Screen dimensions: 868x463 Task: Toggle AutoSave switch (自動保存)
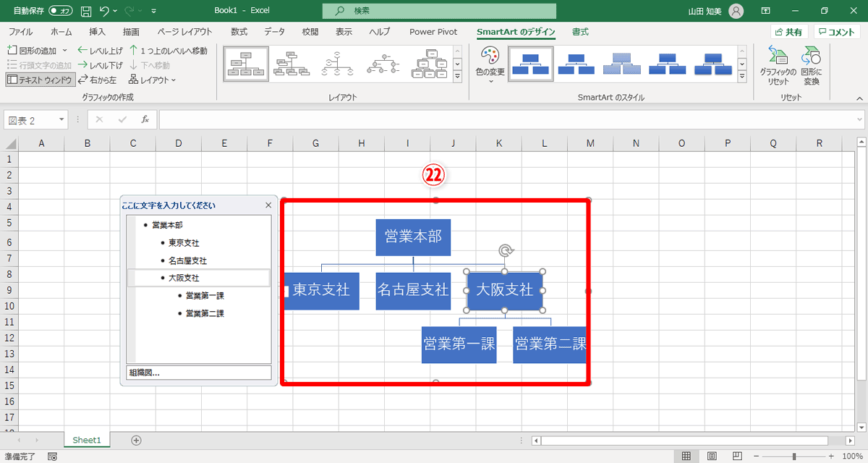[x=61, y=11]
